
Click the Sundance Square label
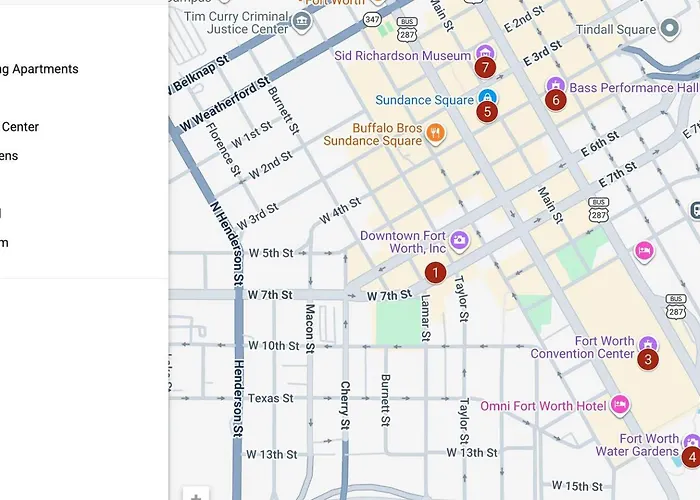click(424, 100)
